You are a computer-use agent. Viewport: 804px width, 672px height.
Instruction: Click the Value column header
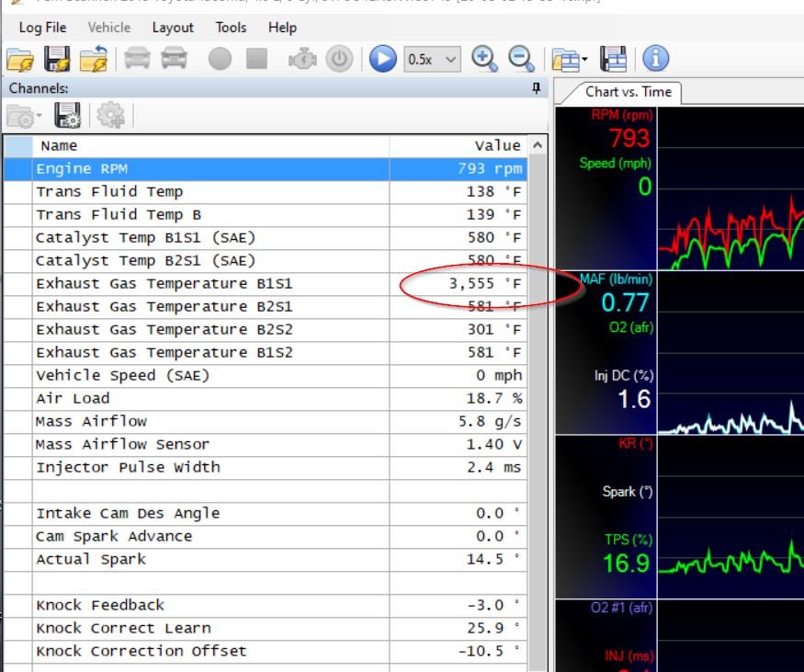459,145
